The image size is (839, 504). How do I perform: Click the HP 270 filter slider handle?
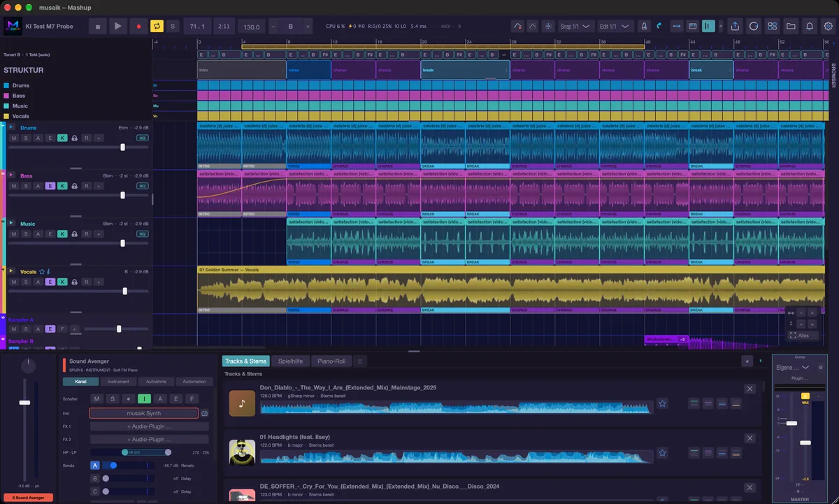pos(124,452)
